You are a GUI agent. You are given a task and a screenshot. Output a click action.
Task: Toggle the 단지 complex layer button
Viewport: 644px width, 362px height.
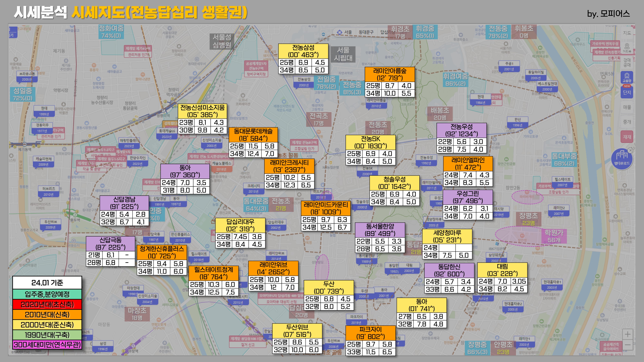pos(627,93)
